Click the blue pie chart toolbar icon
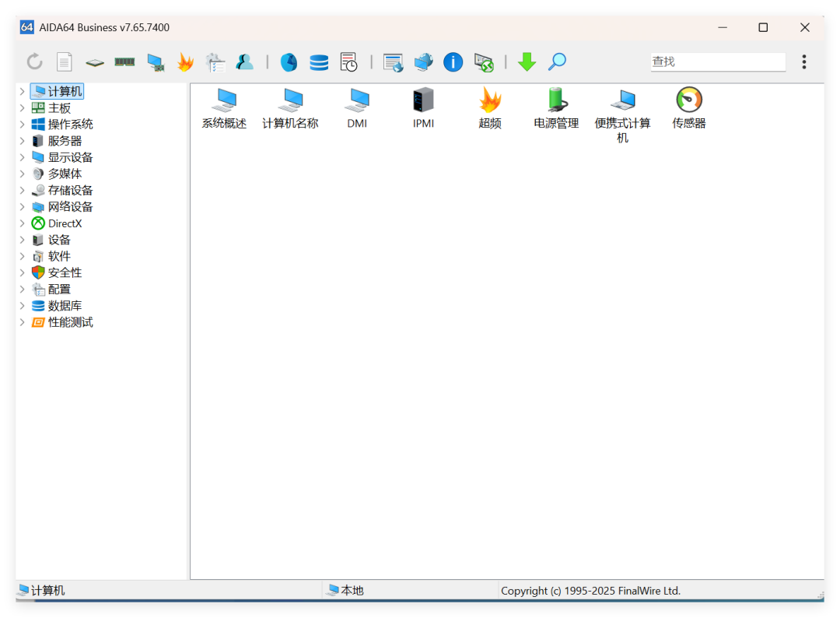Viewport: 840px width, 618px height. 289,62
